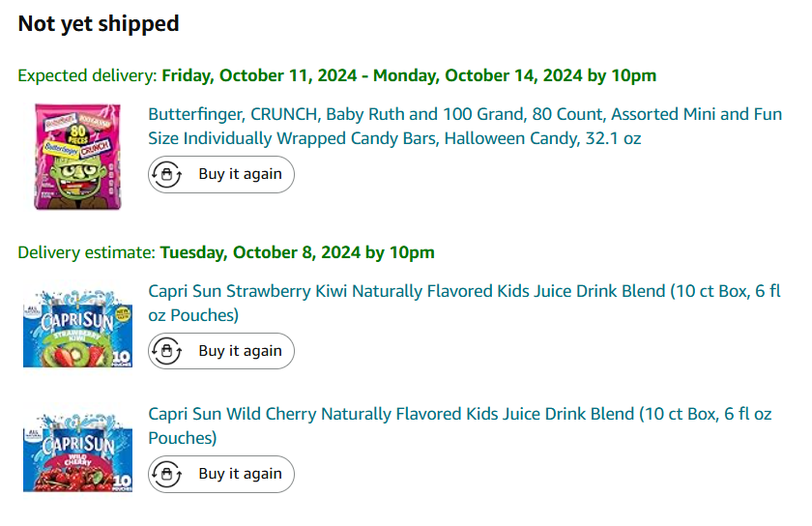This screenshot has width=812, height=526.
Task: Open the Capri Sun Wild Cherry box image
Action: (x=77, y=451)
